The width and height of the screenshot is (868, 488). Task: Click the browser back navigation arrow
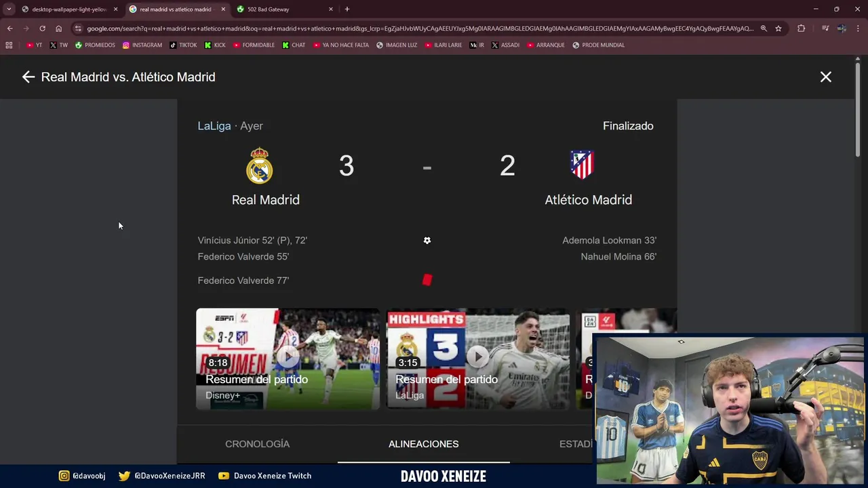(9, 28)
